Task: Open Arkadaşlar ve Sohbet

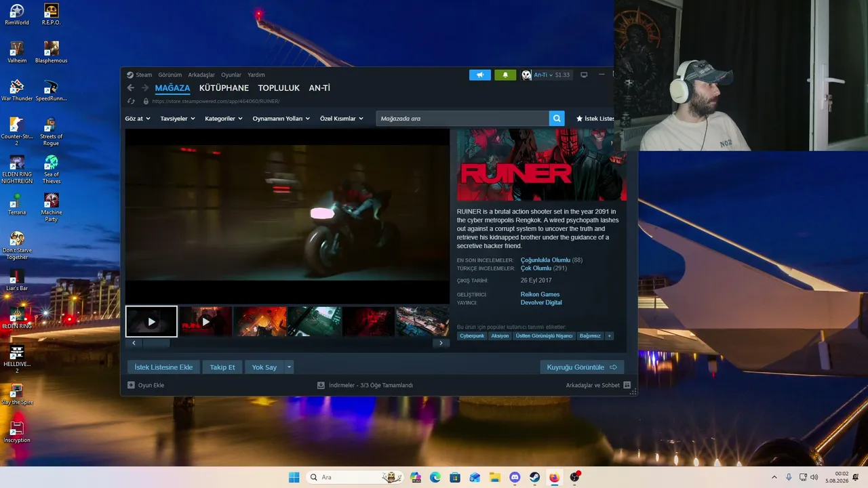Action: coord(598,386)
